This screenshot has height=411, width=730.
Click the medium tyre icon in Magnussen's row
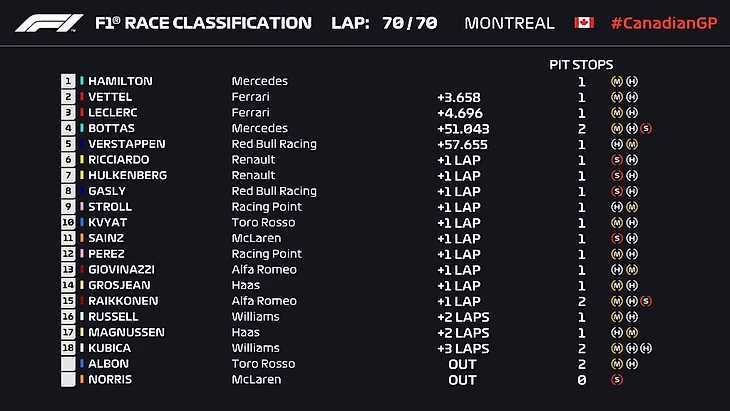pos(632,332)
